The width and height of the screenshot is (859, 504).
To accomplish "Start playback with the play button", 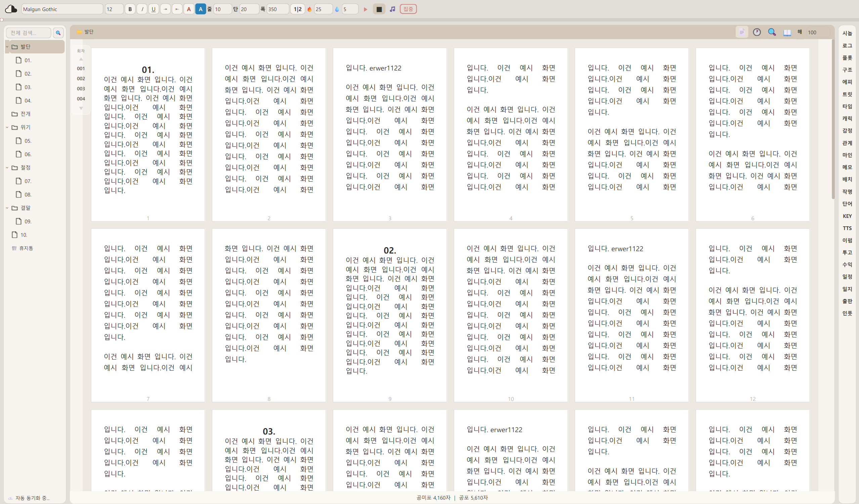I will (366, 9).
